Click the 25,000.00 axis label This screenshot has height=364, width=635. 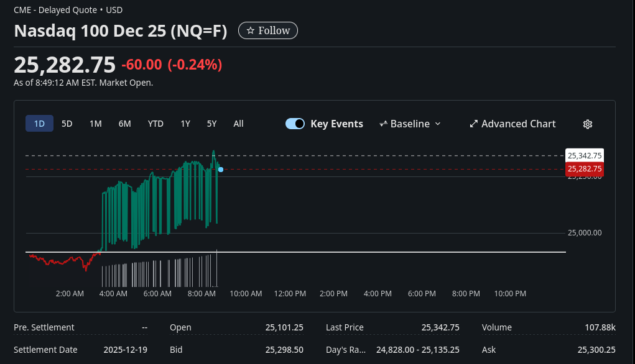click(585, 233)
